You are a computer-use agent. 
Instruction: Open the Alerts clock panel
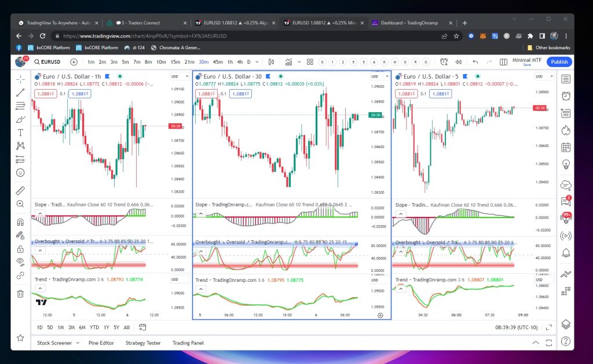(566, 95)
